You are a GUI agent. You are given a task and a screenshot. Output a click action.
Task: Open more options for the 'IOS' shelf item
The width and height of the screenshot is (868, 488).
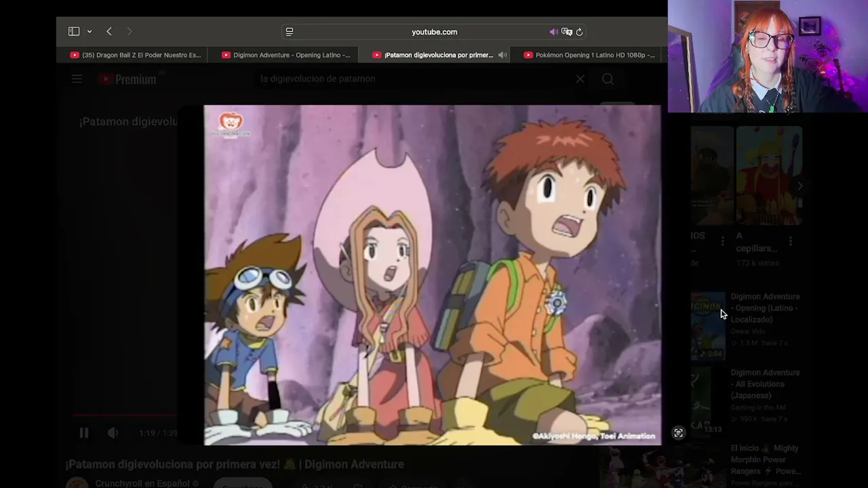[722, 241]
